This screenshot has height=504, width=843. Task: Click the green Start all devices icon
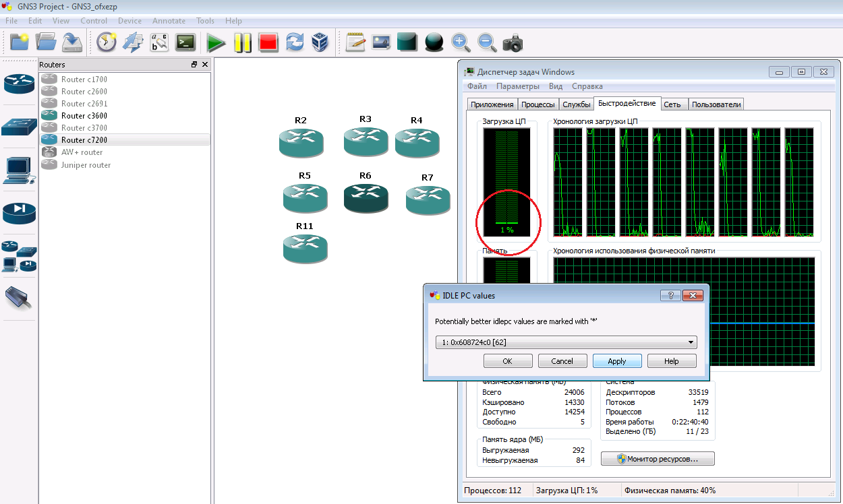tap(216, 43)
